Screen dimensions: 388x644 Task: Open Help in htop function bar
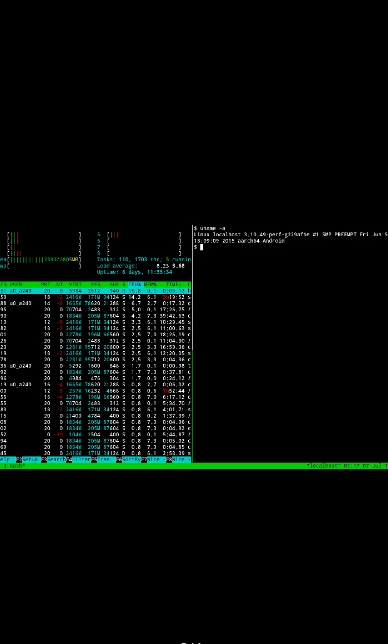coord(7,459)
